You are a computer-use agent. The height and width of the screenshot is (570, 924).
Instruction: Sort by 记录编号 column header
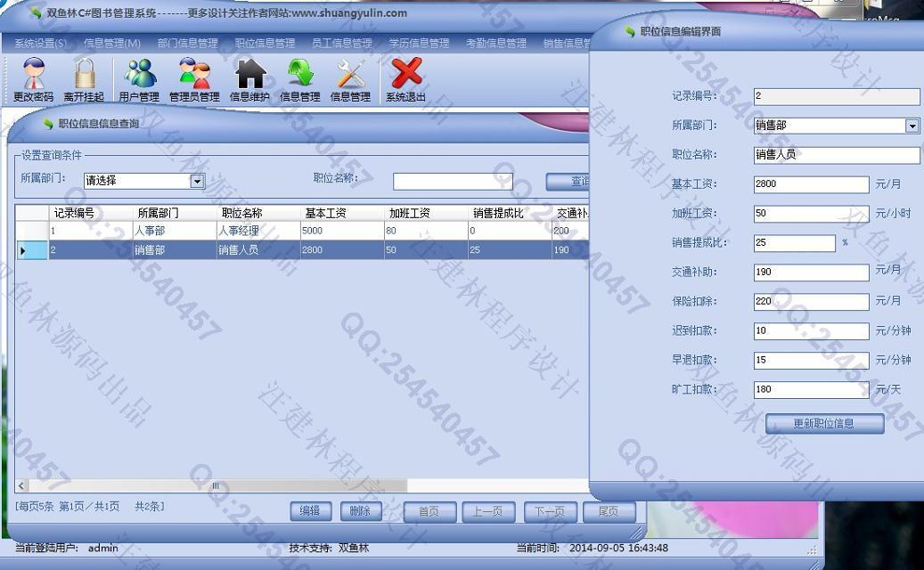[x=91, y=213]
